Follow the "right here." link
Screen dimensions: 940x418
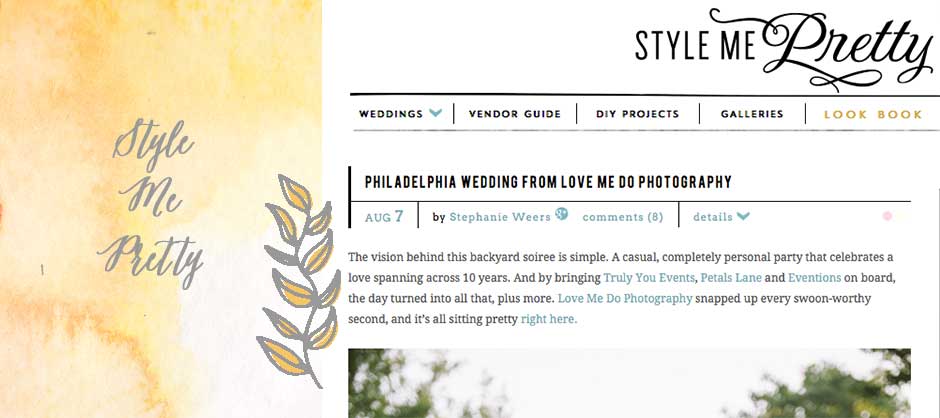pos(548,319)
